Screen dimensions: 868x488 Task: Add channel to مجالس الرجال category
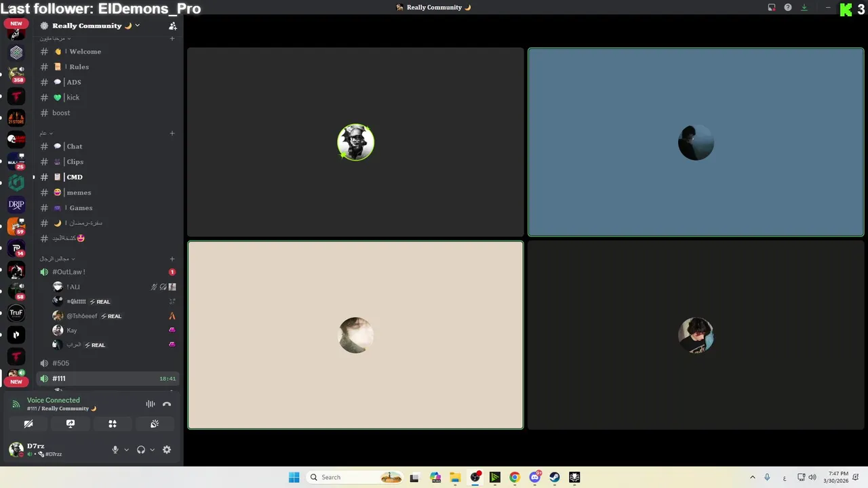(172, 259)
